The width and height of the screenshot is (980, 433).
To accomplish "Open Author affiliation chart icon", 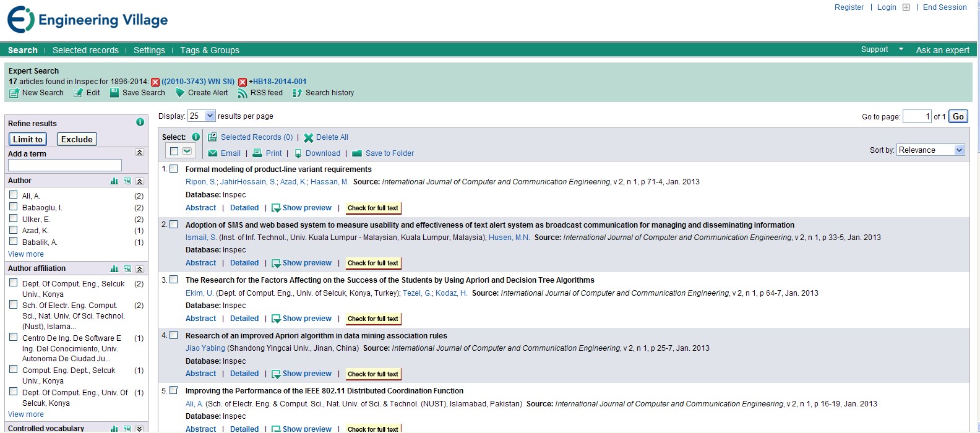I will tap(114, 269).
